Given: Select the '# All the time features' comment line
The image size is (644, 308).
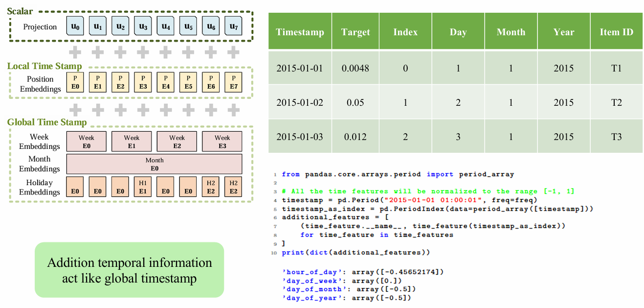Looking at the screenshot, I should pyautogui.click(x=428, y=191).
